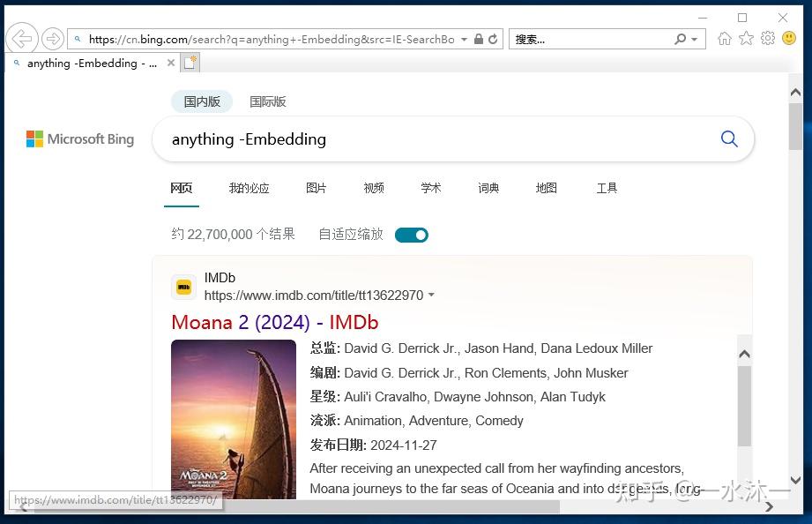The width and height of the screenshot is (812, 524).
Task: Expand the address bar dropdown arrow
Action: coord(465,38)
